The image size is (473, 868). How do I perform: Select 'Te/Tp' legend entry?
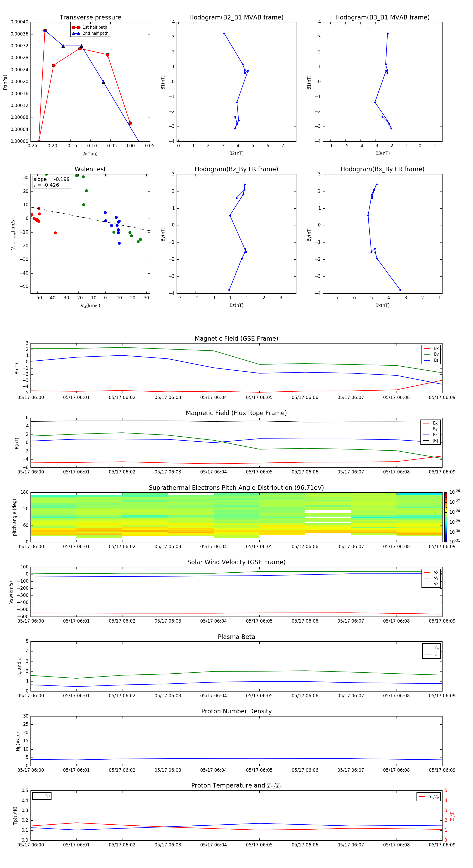pos(429,796)
